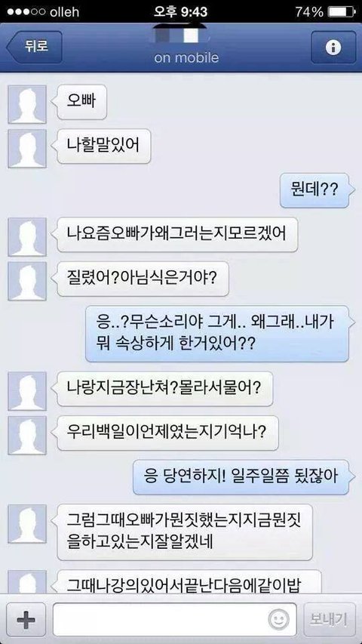This screenshot has height=644, width=362.
Task: Tap the 보내기 send button
Action: coord(330,619)
